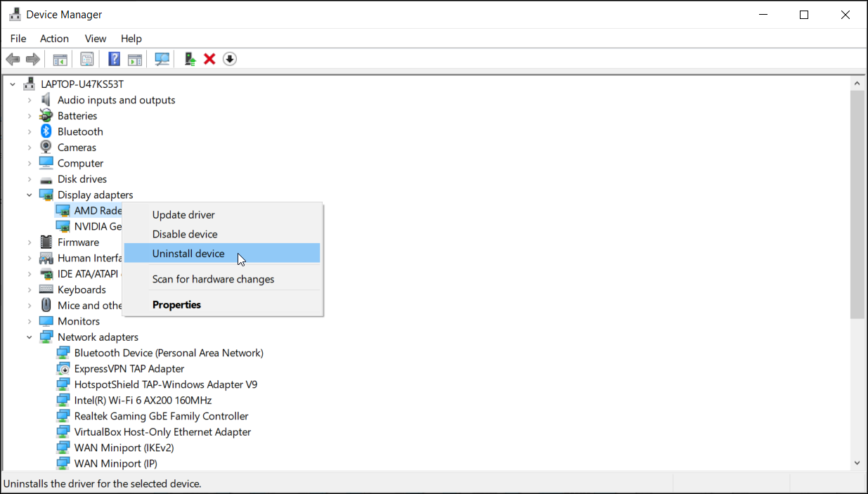Image resolution: width=868 pixels, height=494 pixels.
Task: Click the Device Manager title bar icon
Action: point(15,14)
